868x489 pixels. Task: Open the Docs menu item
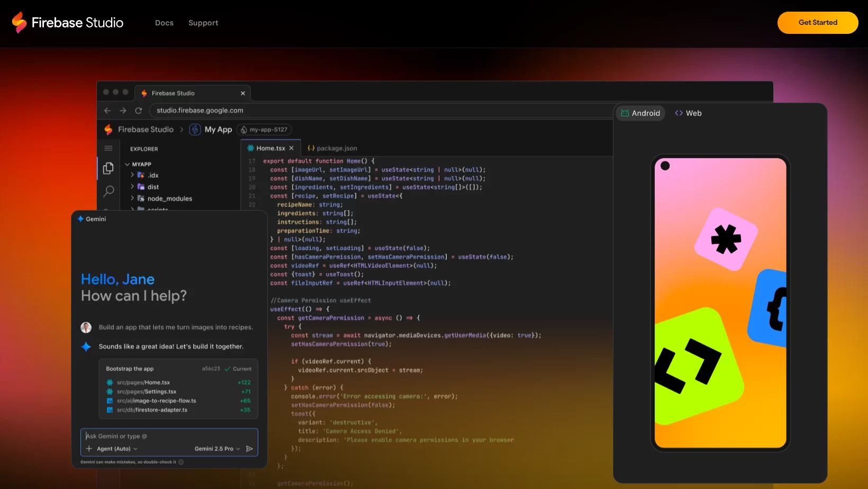(x=164, y=23)
